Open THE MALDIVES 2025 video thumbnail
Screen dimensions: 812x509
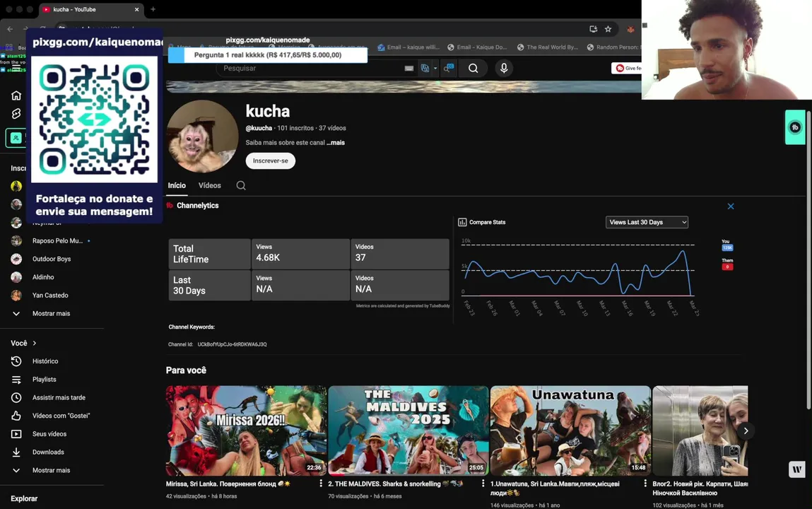coord(408,431)
